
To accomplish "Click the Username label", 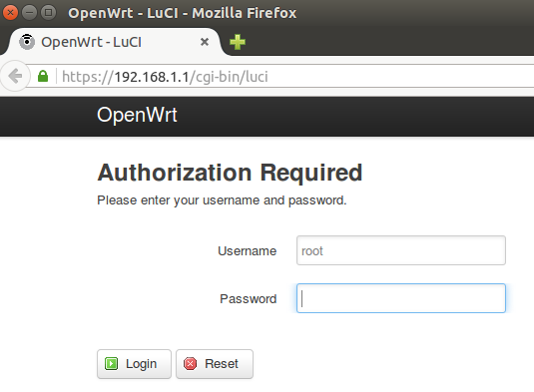I will point(247,251).
